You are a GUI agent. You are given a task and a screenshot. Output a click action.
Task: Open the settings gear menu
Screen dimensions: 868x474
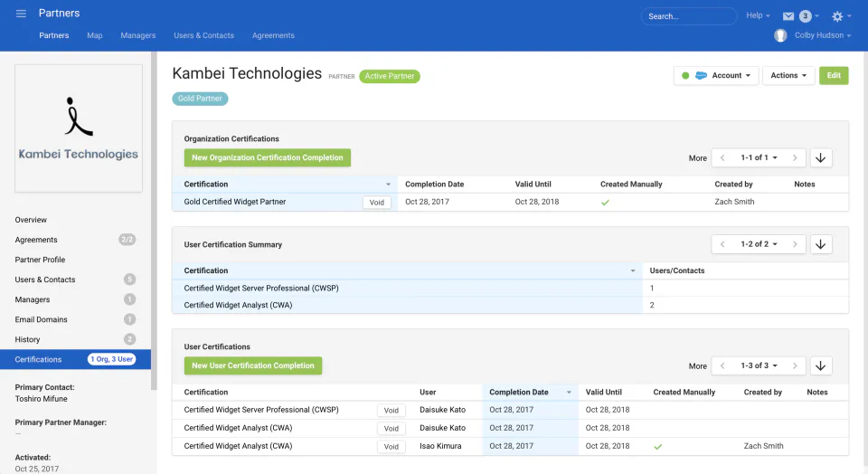click(x=837, y=16)
